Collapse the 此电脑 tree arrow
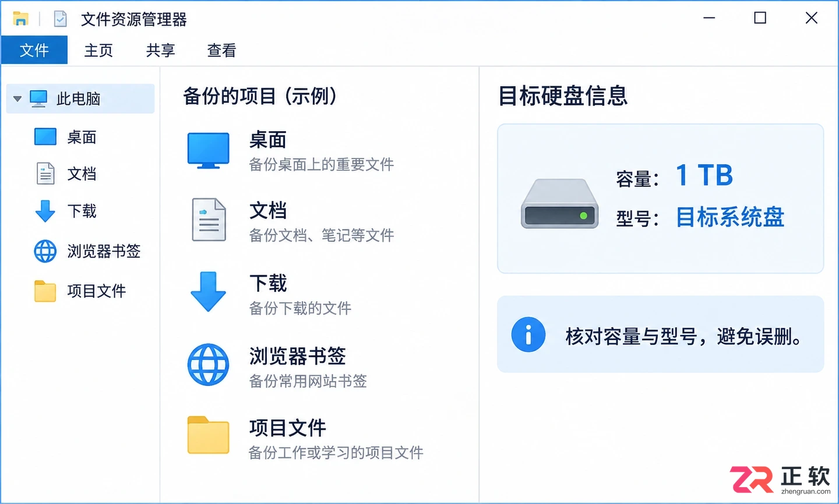This screenshot has width=839, height=504. (x=17, y=99)
